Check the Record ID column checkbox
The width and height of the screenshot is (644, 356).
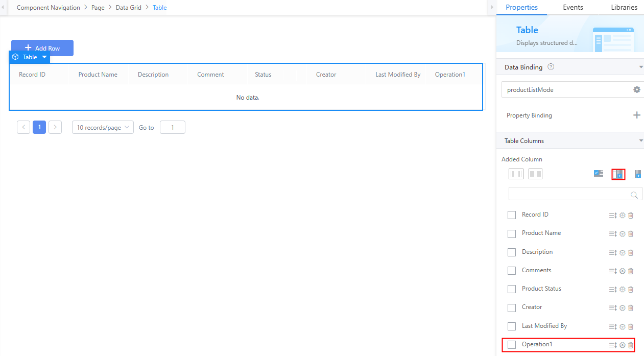tap(512, 215)
